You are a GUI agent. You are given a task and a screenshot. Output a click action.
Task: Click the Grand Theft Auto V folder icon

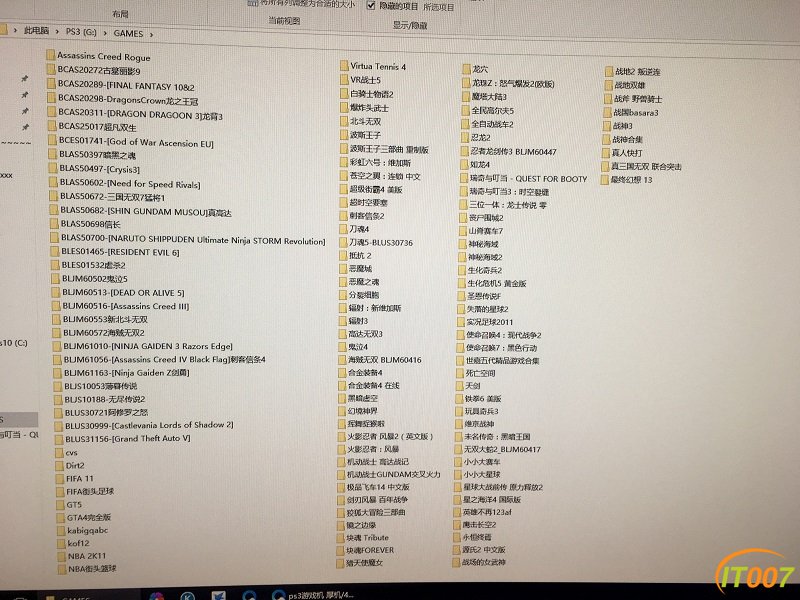(59, 439)
